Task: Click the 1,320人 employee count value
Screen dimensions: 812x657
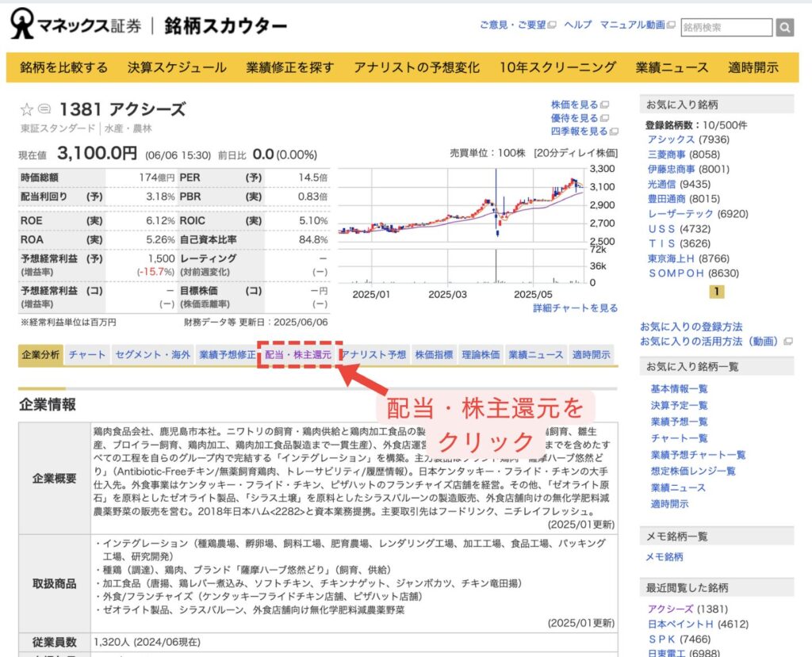Action: coord(111,642)
